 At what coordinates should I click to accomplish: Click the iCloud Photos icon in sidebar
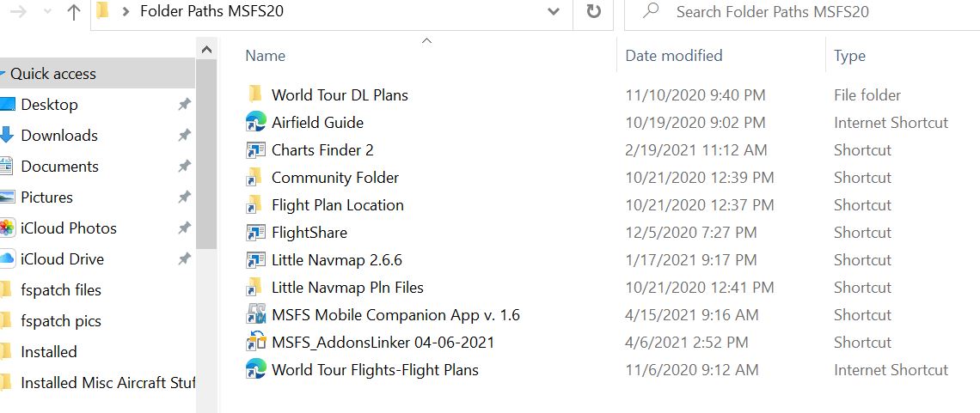point(7,228)
